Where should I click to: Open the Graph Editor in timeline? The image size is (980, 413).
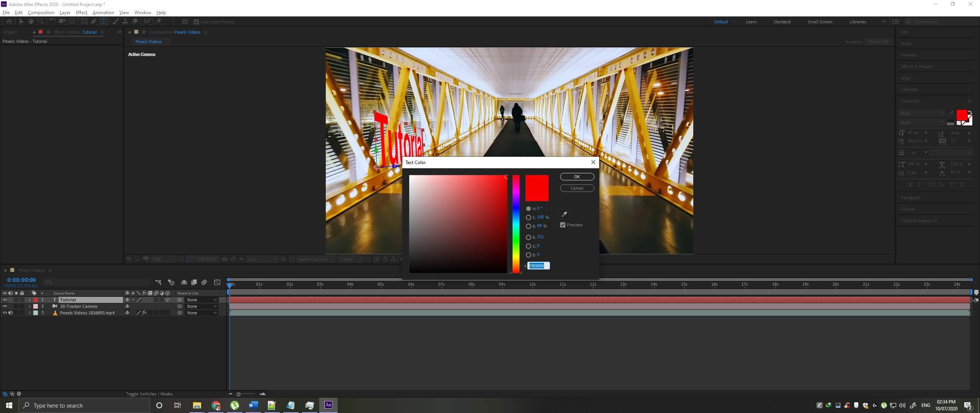tap(217, 282)
